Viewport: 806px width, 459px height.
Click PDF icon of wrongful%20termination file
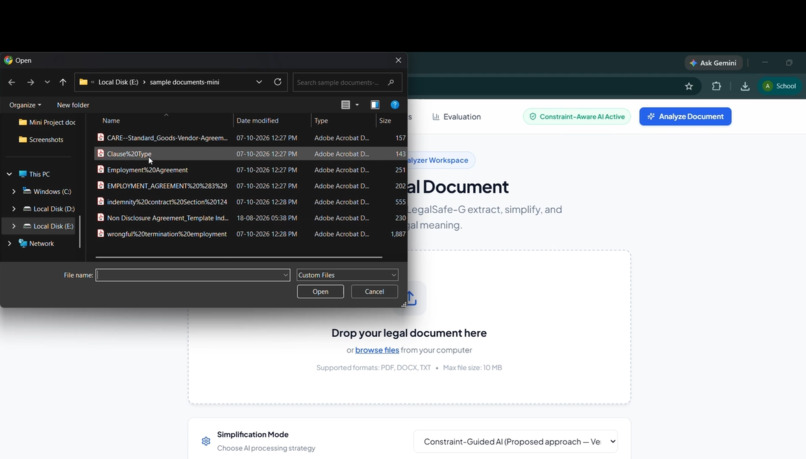101,233
